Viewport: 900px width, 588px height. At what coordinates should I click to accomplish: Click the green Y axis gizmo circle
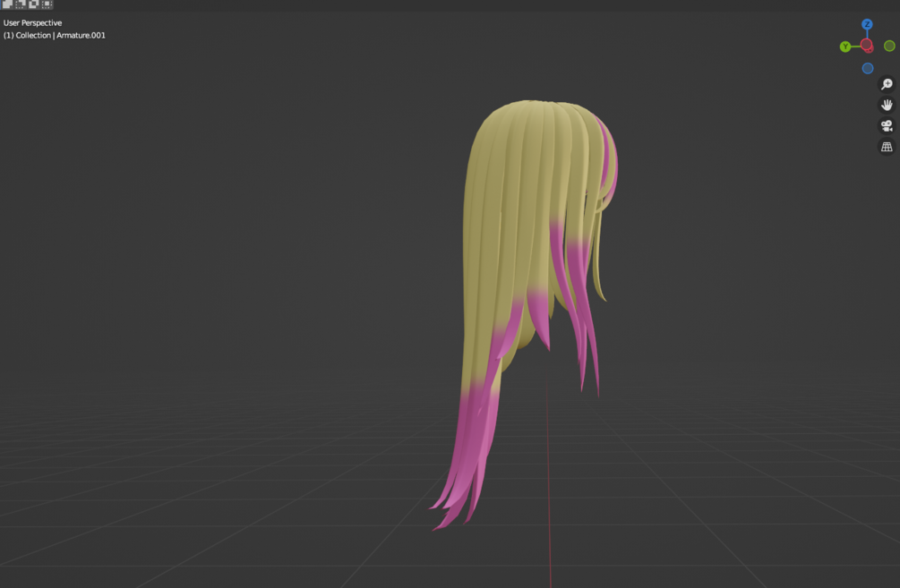point(844,47)
